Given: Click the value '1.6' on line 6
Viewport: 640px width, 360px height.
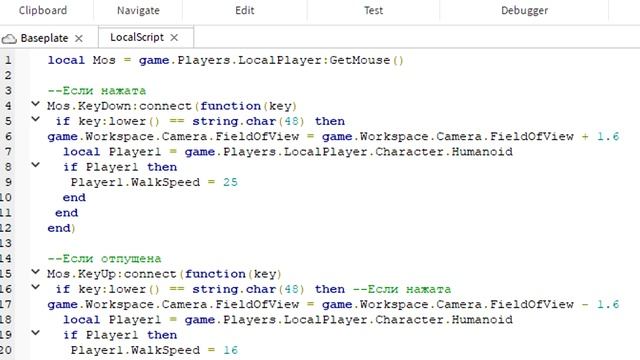Looking at the screenshot, I should pos(608,136).
